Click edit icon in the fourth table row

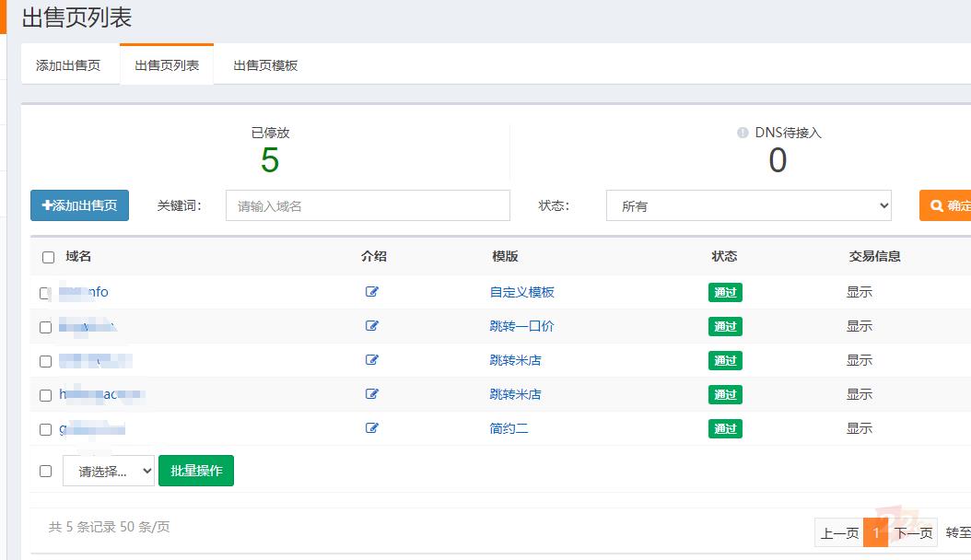coord(372,394)
